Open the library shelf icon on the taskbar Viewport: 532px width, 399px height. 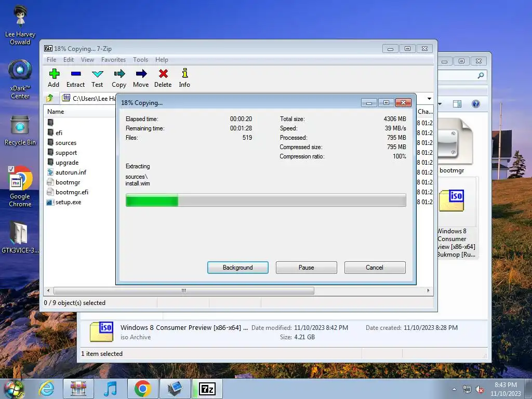click(x=78, y=389)
